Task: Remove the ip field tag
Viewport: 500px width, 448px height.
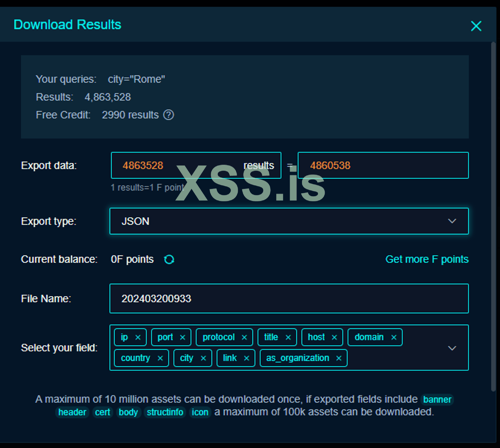Action: [x=138, y=337]
